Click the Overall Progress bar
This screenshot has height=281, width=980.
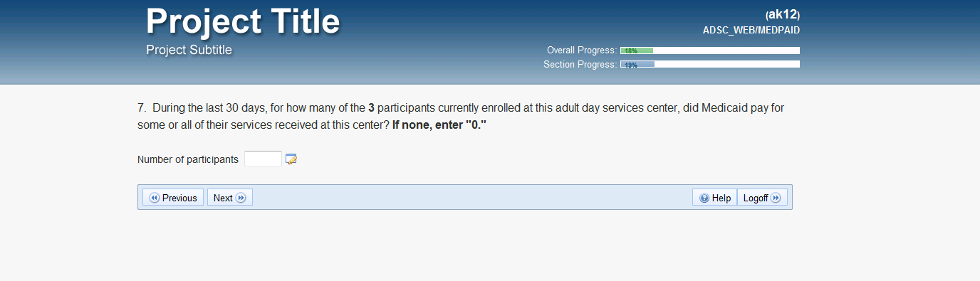(710, 51)
